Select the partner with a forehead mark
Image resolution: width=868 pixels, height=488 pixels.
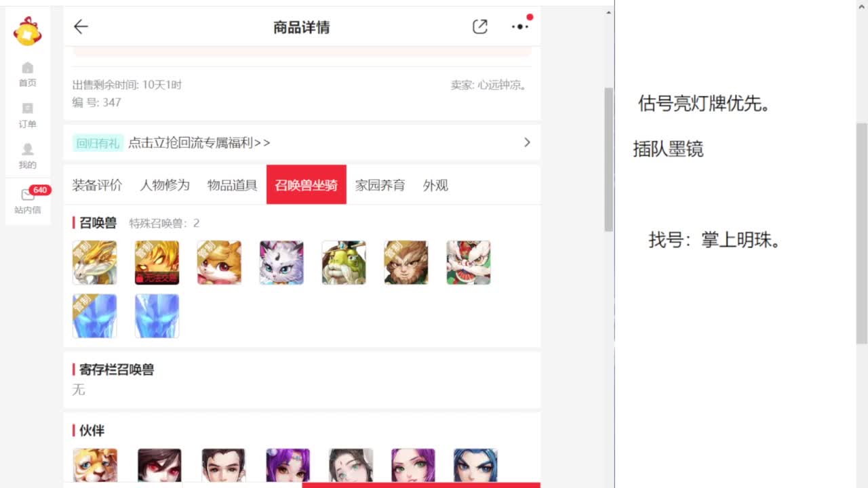click(x=351, y=466)
